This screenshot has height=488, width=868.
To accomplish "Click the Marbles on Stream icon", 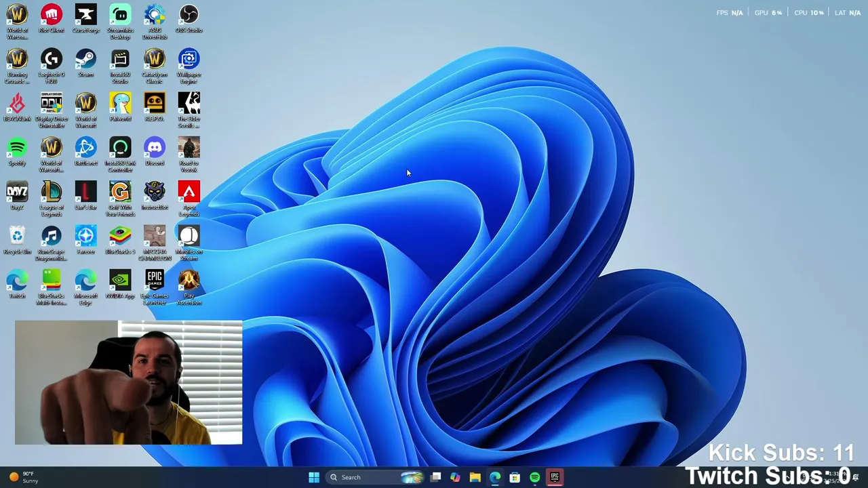I will coord(189,243).
